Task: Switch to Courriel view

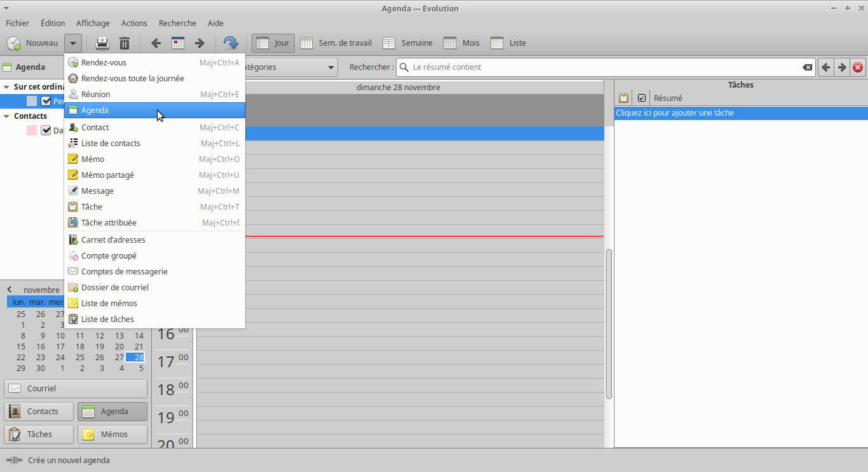Action: (x=76, y=388)
